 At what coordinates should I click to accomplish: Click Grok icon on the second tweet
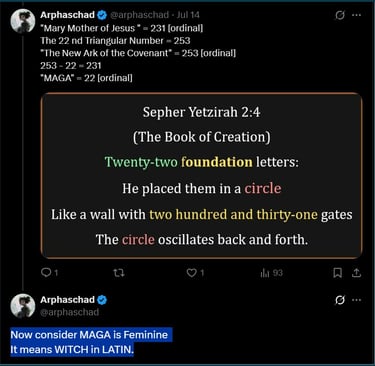[x=340, y=300]
